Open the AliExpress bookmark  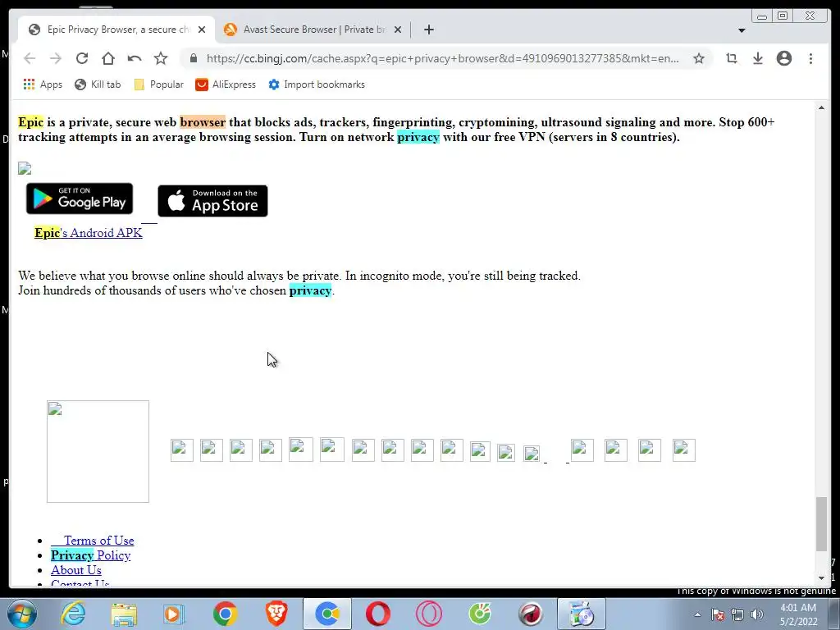click(x=226, y=84)
